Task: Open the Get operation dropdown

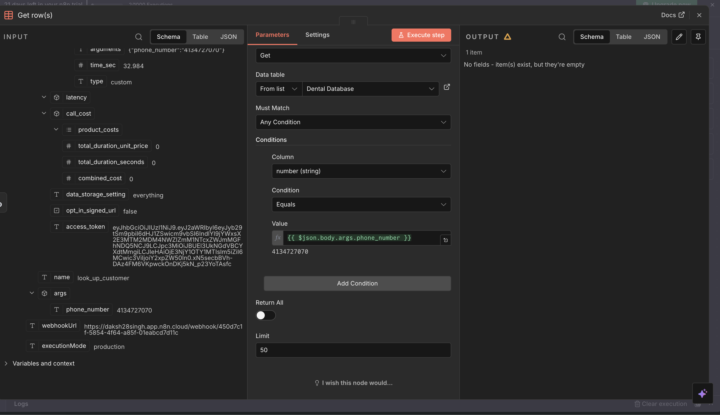Action: coord(353,56)
